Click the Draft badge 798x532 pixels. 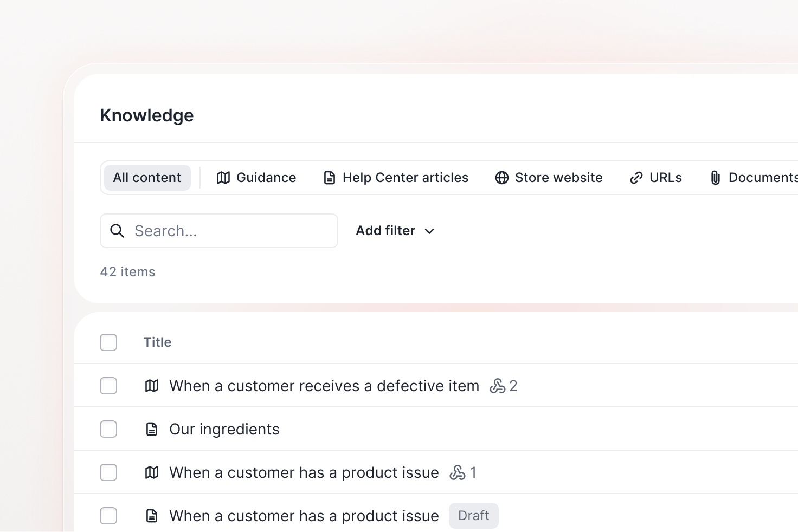[x=473, y=516]
